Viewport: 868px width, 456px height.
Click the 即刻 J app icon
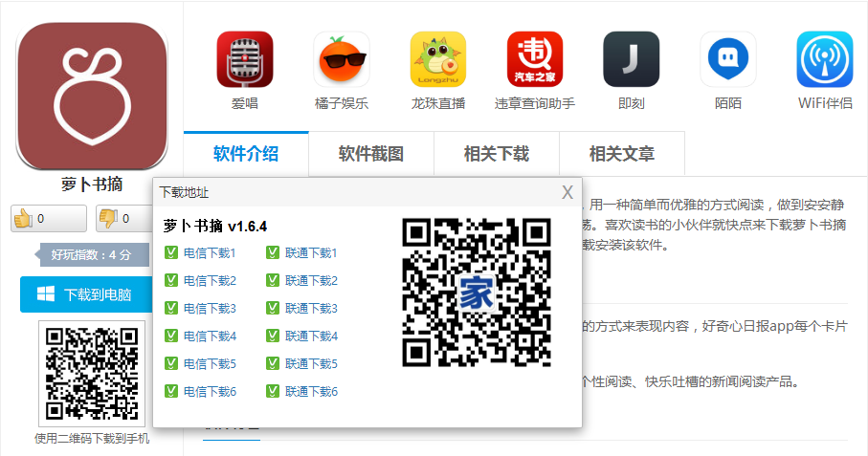click(631, 59)
